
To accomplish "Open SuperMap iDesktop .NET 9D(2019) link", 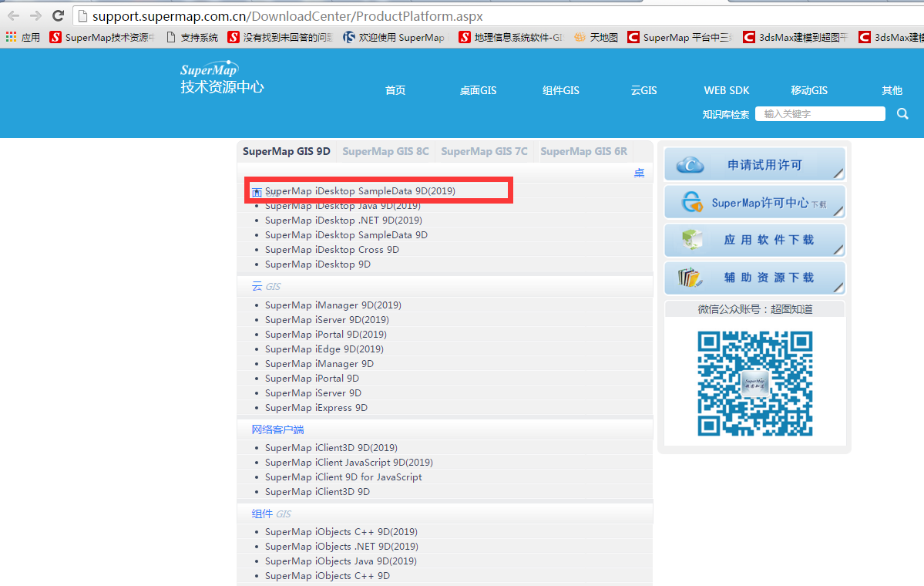I will point(344,221).
